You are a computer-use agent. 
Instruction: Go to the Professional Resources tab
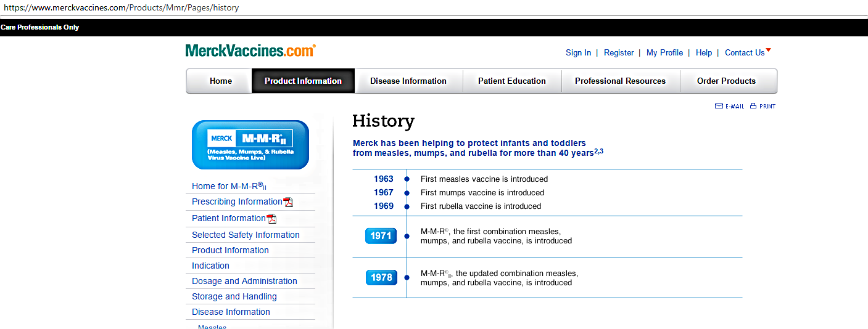[621, 81]
